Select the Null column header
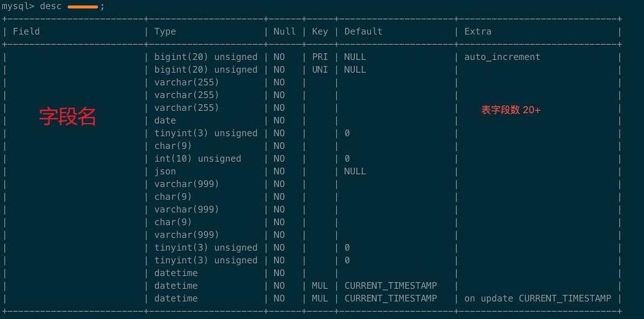This screenshot has width=644, height=319. click(284, 31)
